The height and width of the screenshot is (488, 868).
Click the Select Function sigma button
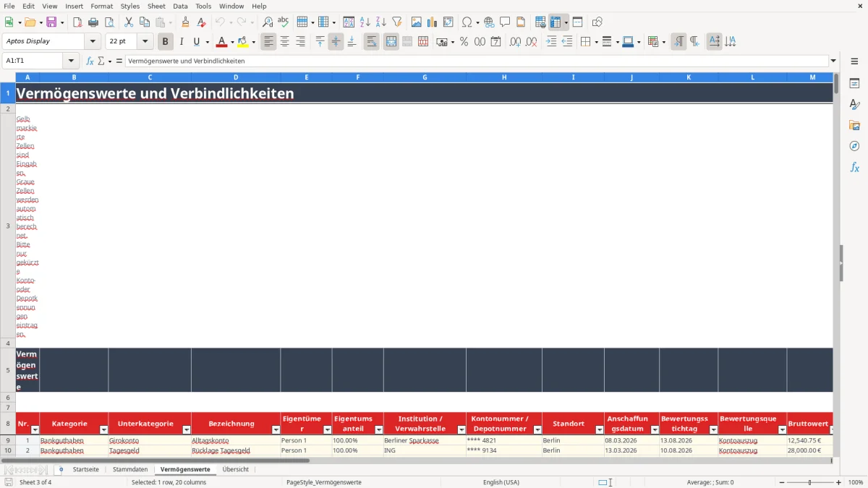tap(101, 61)
